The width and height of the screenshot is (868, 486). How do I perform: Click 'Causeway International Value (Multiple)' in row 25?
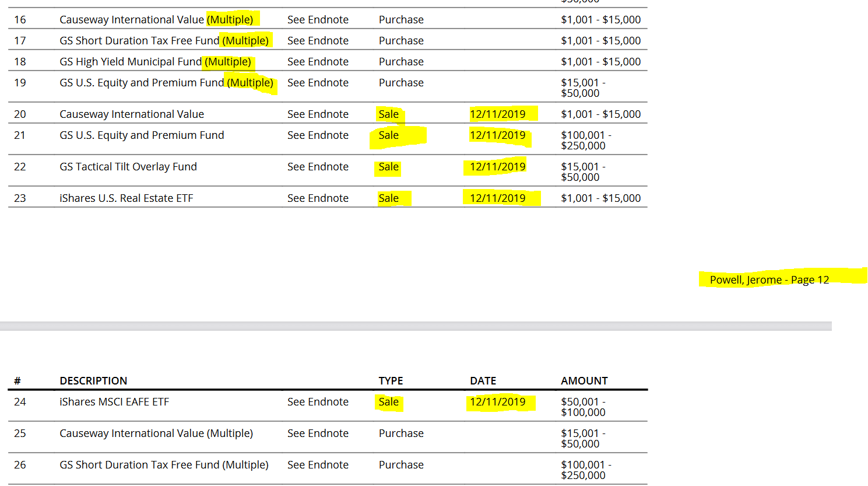(156, 433)
